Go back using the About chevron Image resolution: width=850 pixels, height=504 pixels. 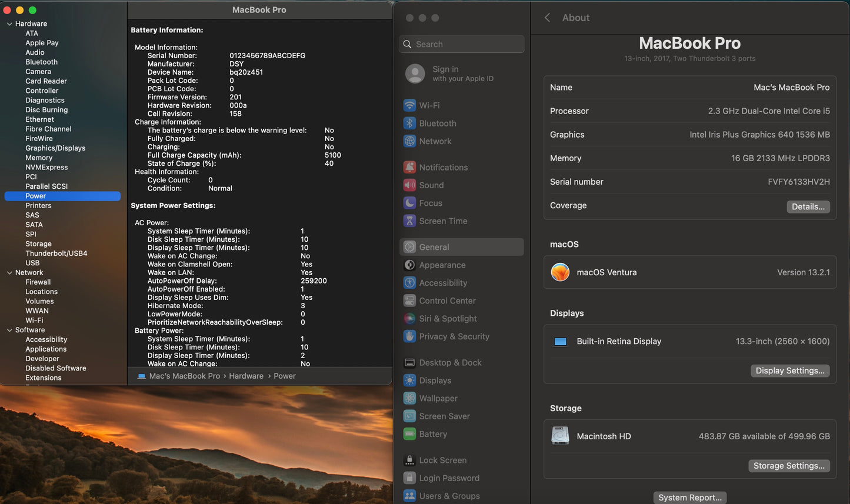click(548, 18)
